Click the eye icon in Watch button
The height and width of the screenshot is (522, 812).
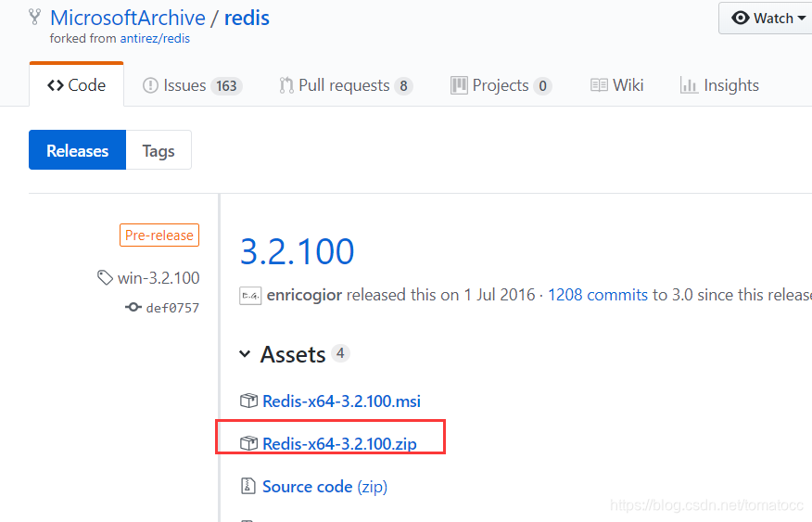pyautogui.click(x=740, y=19)
